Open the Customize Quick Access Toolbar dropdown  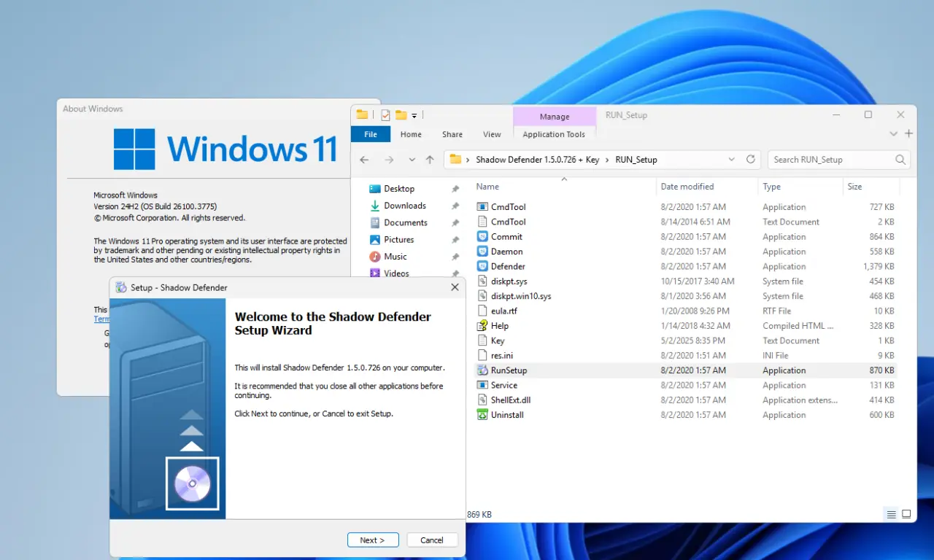coord(414,115)
